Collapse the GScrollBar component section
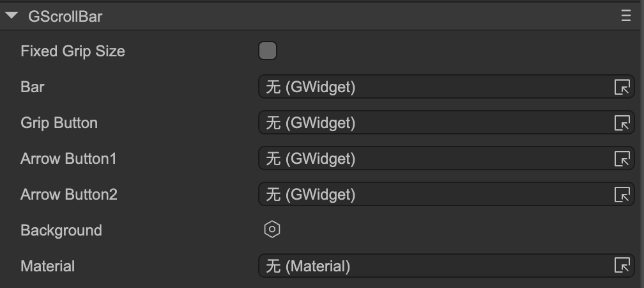 (11, 17)
